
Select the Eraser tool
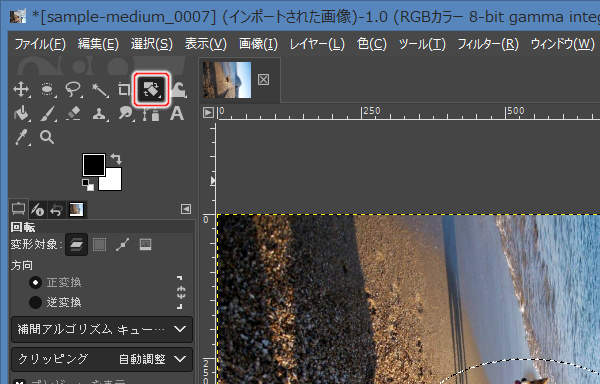pyautogui.click(x=73, y=114)
